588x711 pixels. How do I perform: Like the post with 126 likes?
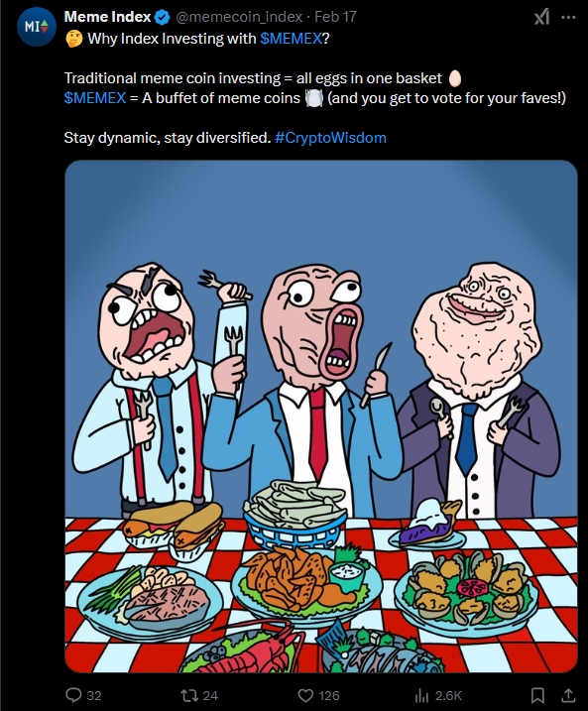point(305,695)
